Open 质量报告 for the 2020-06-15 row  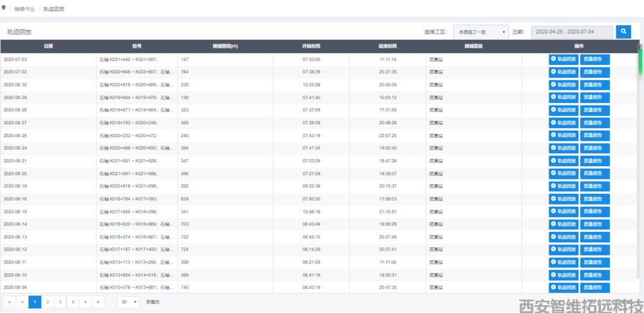click(594, 211)
